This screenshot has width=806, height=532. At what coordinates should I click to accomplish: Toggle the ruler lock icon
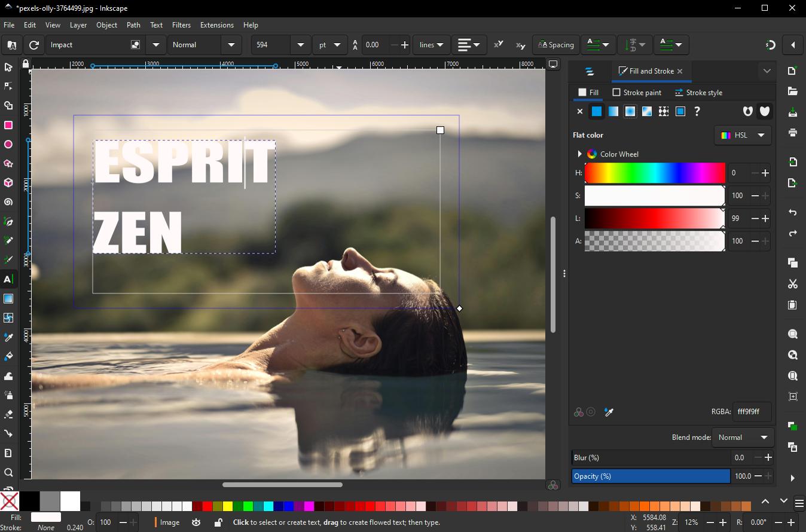tap(25, 64)
